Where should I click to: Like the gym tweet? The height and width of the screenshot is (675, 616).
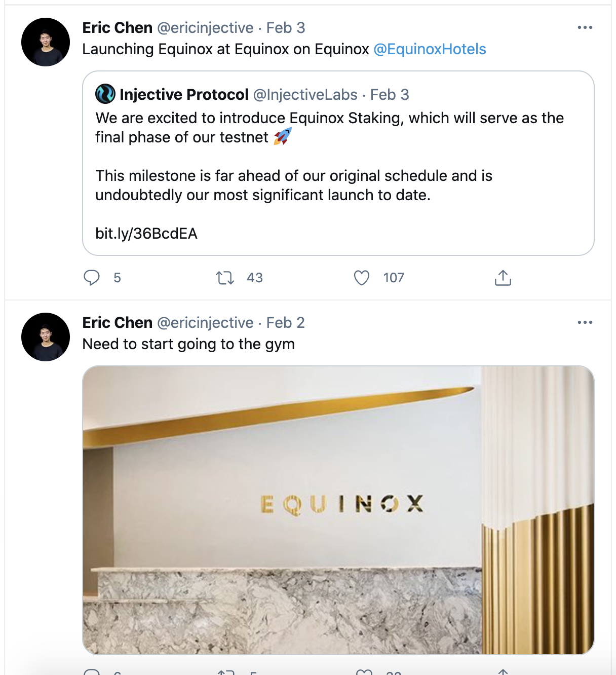pyautogui.click(x=361, y=672)
